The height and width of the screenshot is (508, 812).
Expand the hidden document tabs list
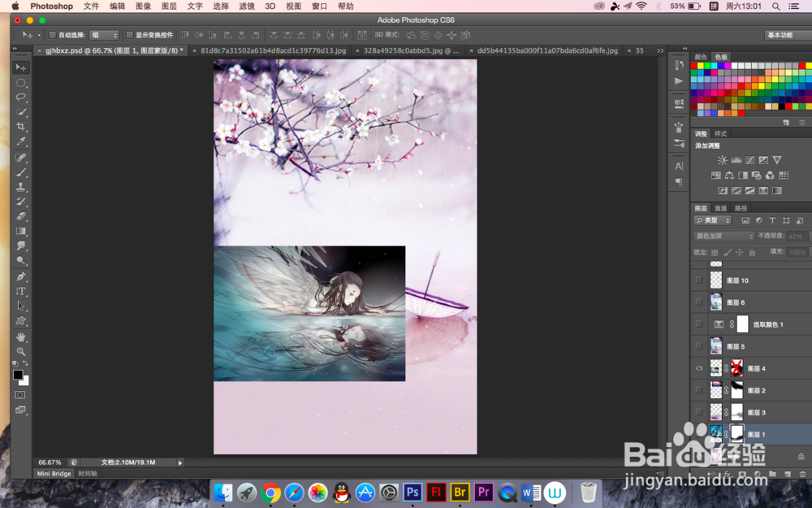pyautogui.click(x=660, y=50)
